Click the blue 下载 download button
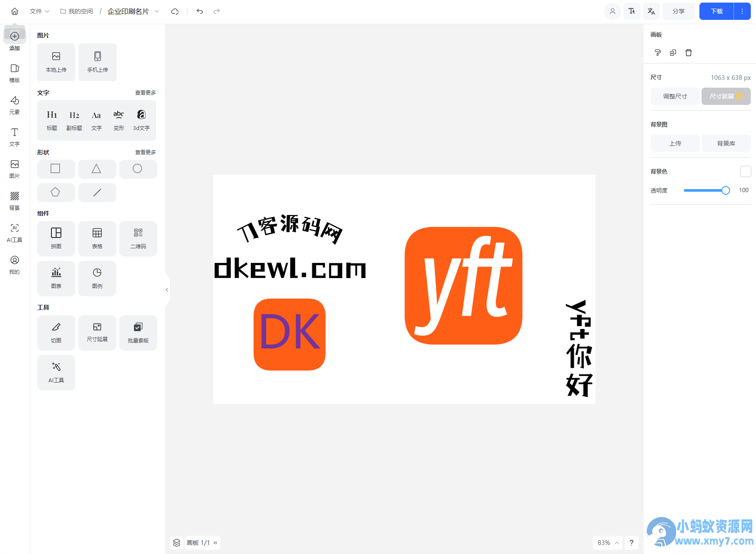 717,11
